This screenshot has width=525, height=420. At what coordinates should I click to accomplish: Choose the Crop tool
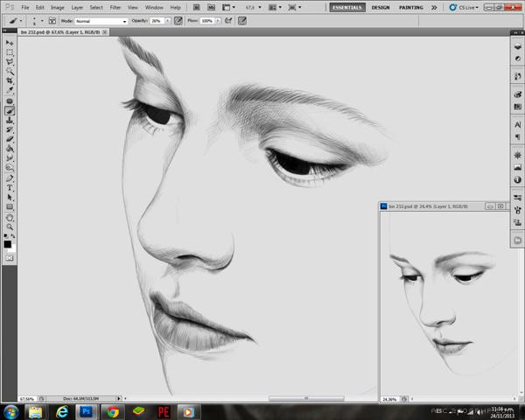click(x=10, y=80)
